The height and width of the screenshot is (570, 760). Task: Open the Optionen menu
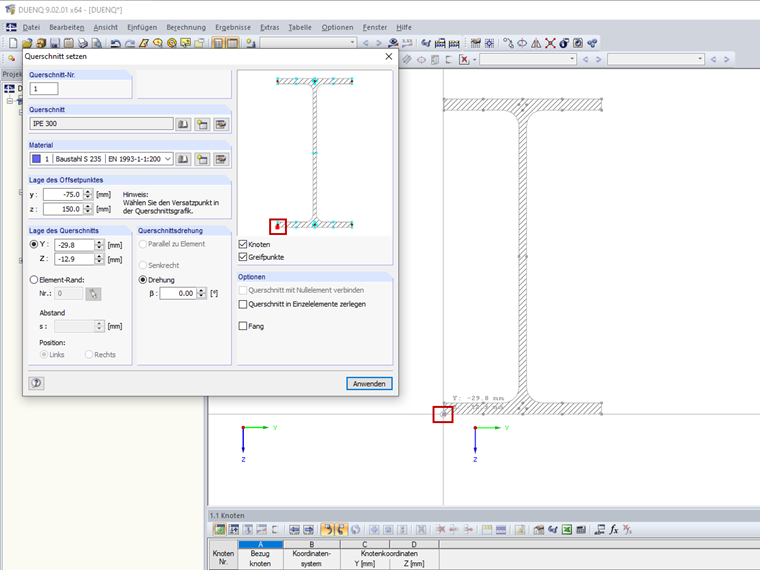point(337,27)
